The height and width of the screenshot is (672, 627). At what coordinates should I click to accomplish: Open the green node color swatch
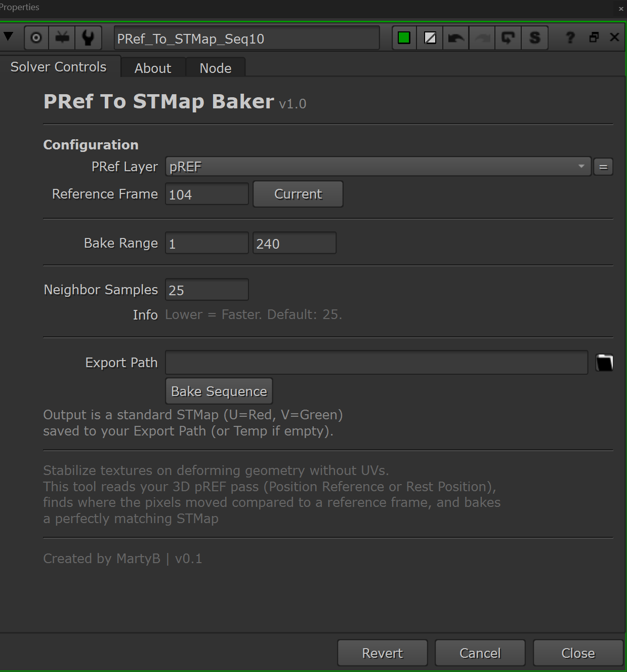(404, 38)
